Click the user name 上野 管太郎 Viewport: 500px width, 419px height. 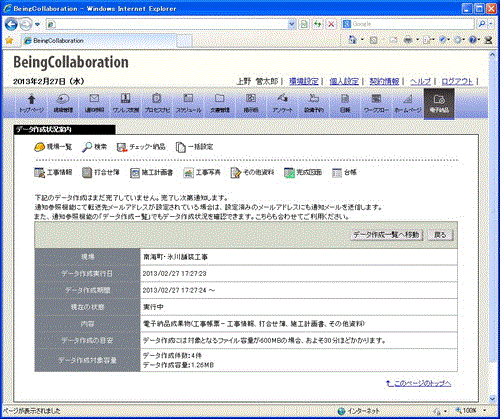tap(257, 81)
